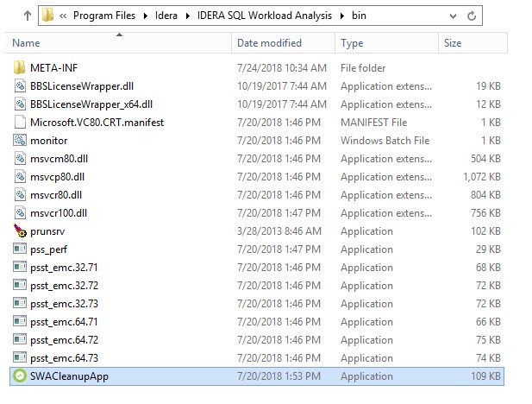Click File folder type text
Image resolution: width=532 pixels, height=404 pixels.
tap(363, 68)
